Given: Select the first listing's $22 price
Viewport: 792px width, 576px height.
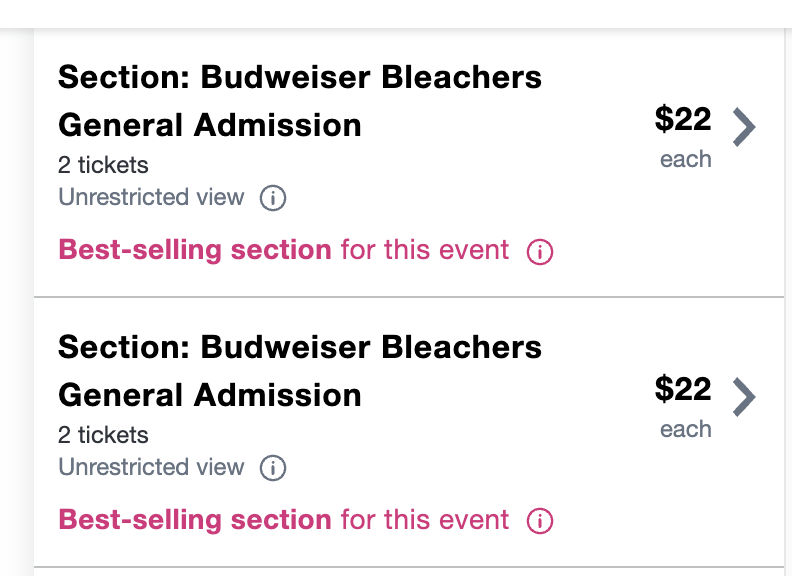Looking at the screenshot, I should [x=683, y=119].
